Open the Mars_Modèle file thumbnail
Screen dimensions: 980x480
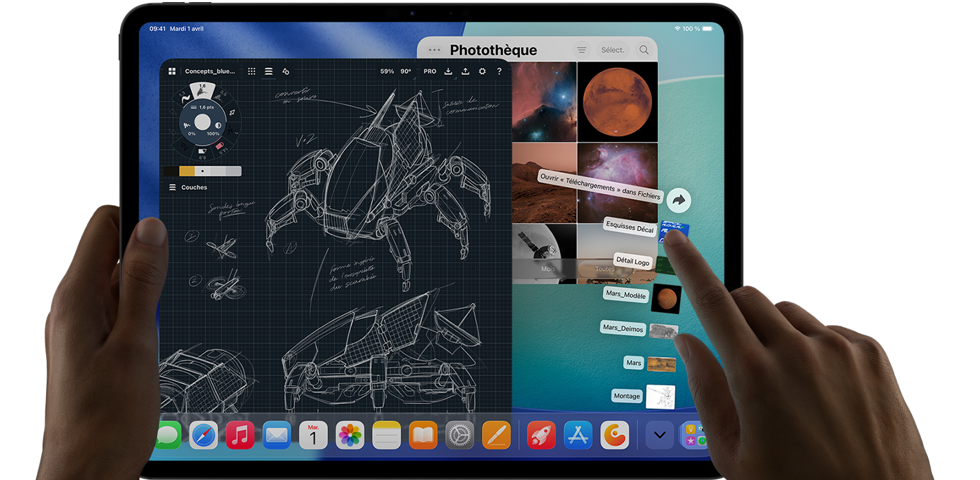665,298
